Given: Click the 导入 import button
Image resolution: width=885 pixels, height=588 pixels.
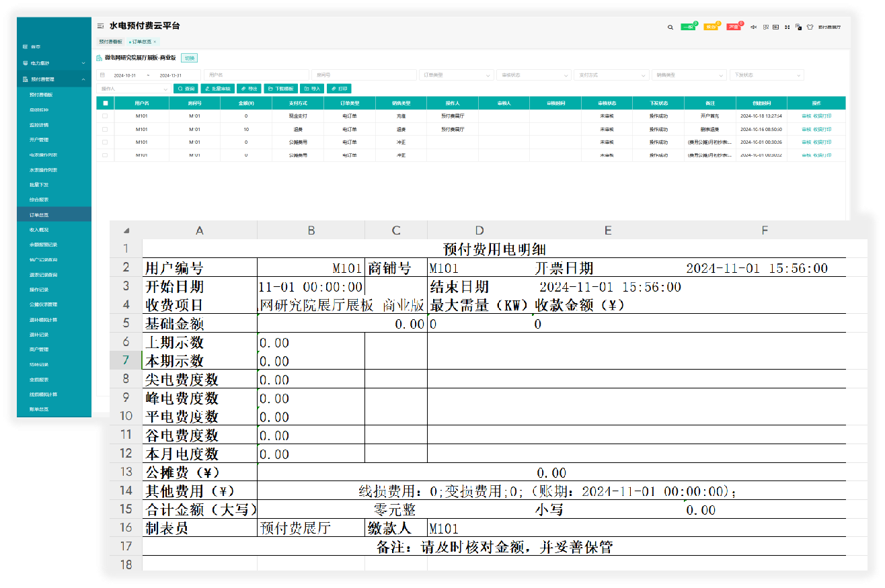Looking at the screenshot, I should (312, 89).
